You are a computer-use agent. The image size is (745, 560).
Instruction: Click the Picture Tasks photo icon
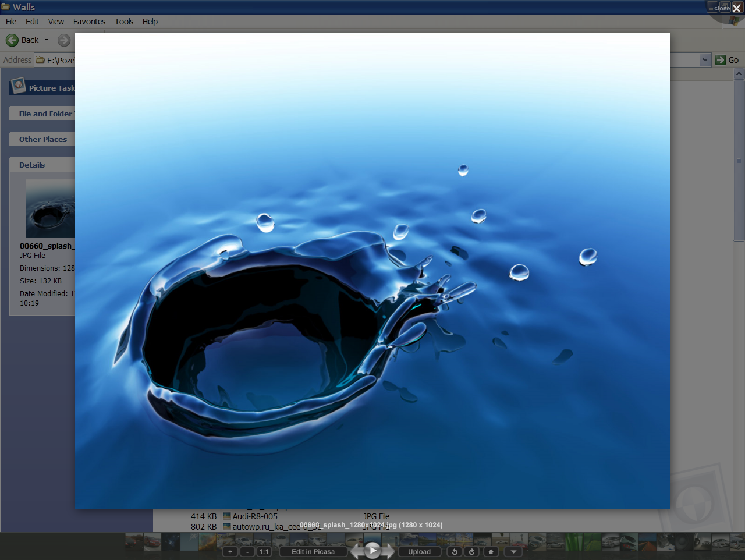click(x=19, y=86)
